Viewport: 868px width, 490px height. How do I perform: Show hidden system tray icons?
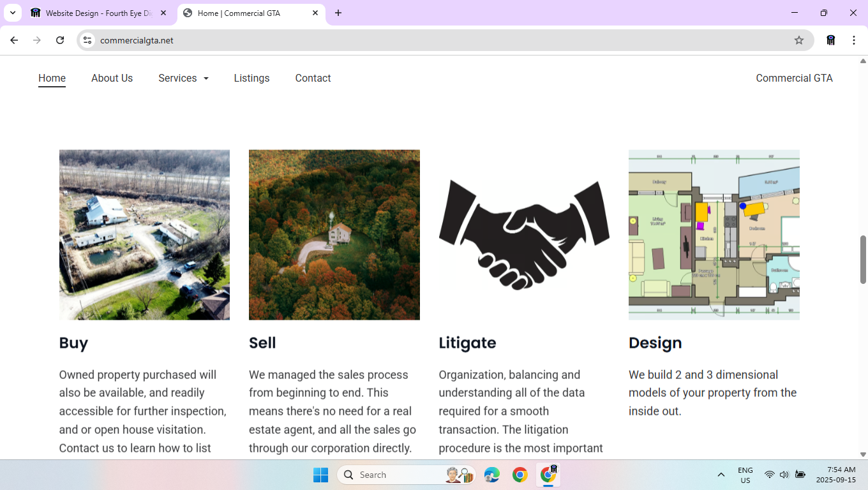click(721, 475)
